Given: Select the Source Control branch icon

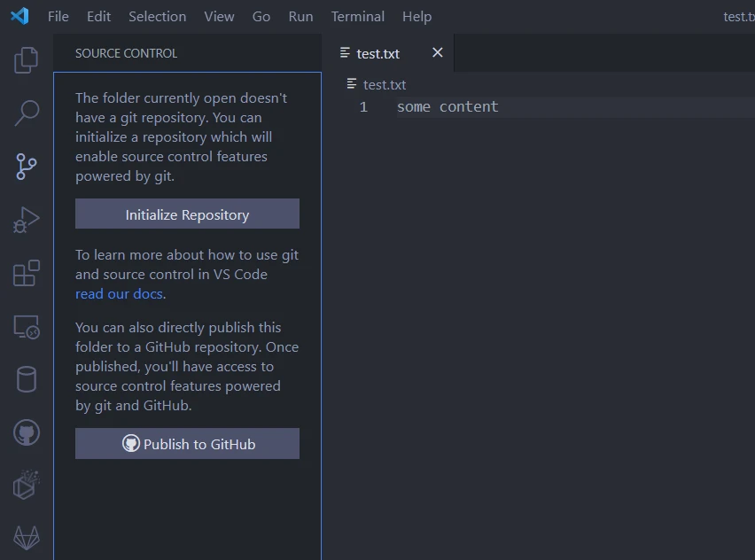Looking at the screenshot, I should (x=27, y=166).
